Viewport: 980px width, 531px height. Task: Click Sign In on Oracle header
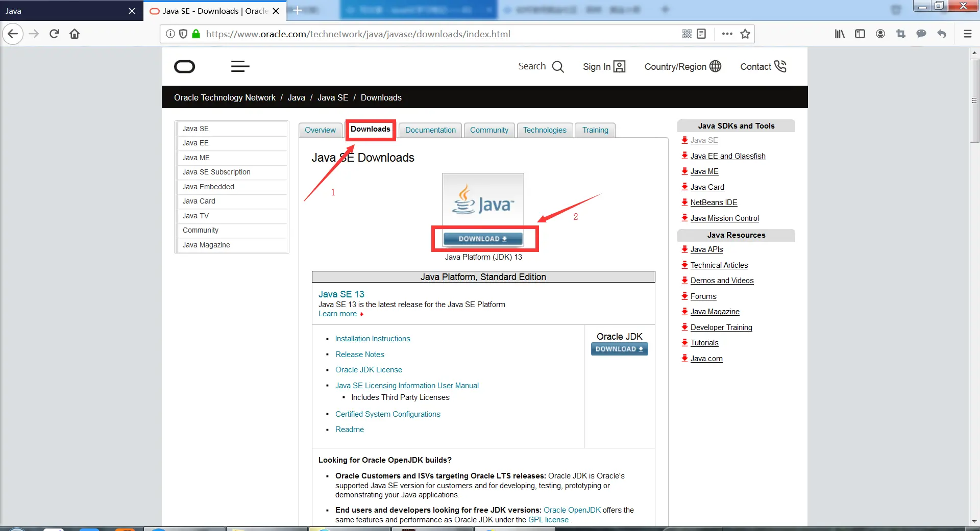604,67
